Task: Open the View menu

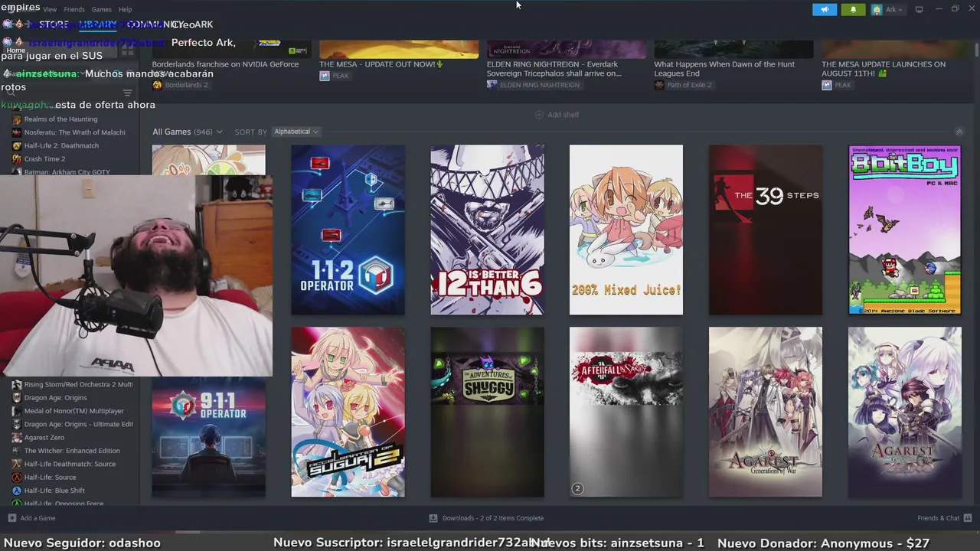Action: pyautogui.click(x=50, y=9)
